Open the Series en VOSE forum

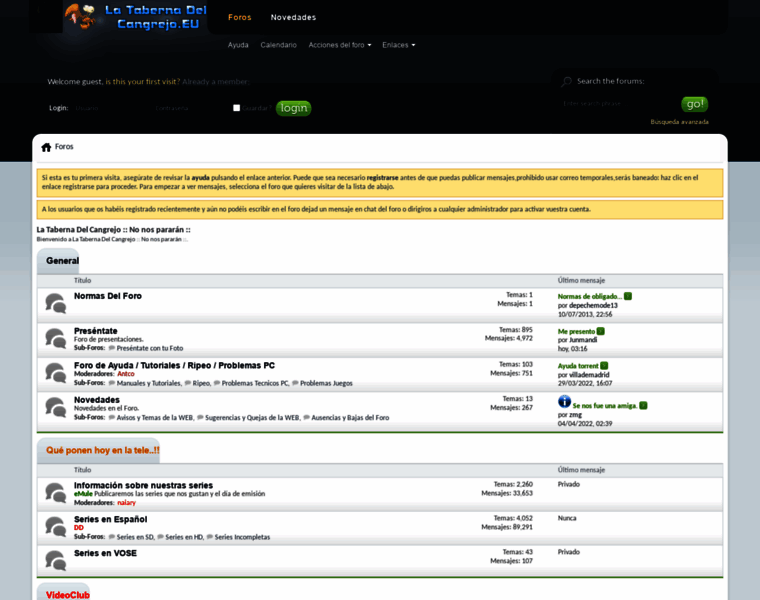(105, 553)
